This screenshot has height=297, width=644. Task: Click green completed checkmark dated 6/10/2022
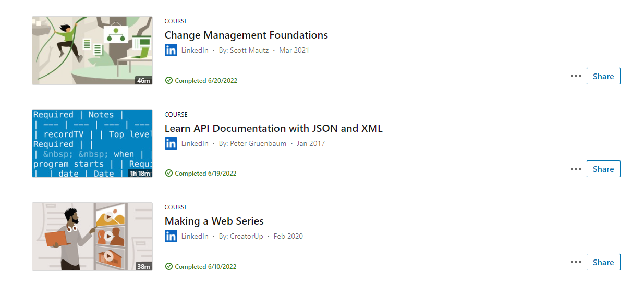(x=169, y=266)
